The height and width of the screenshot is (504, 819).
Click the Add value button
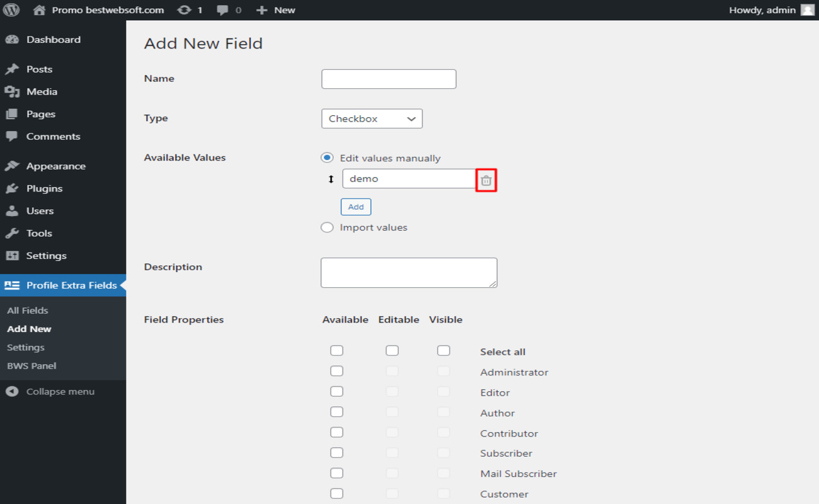(x=356, y=207)
